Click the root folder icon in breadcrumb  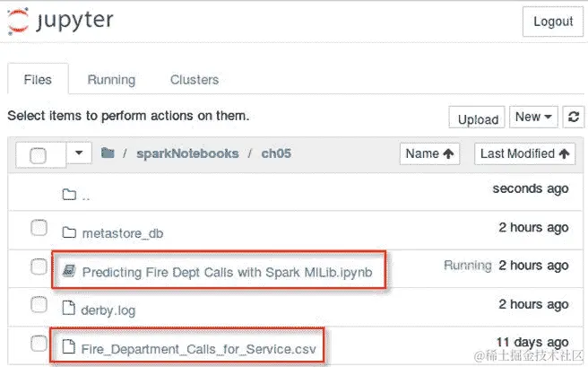click(x=108, y=153)
